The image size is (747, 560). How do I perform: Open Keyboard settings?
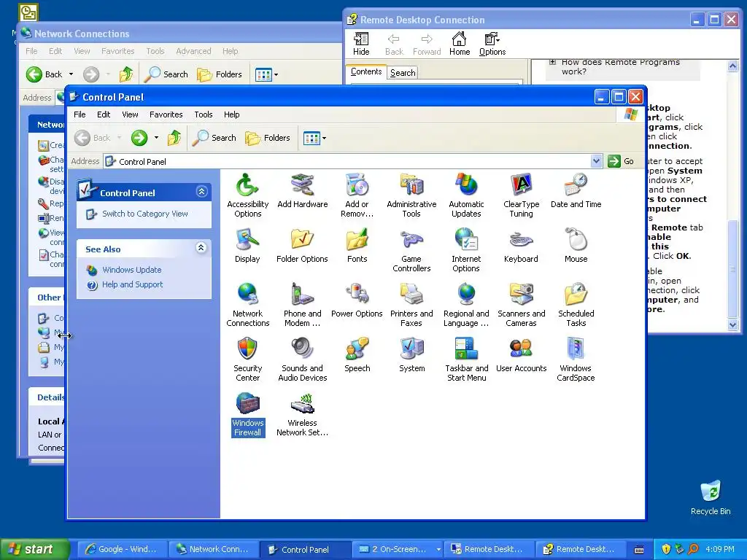521,246
